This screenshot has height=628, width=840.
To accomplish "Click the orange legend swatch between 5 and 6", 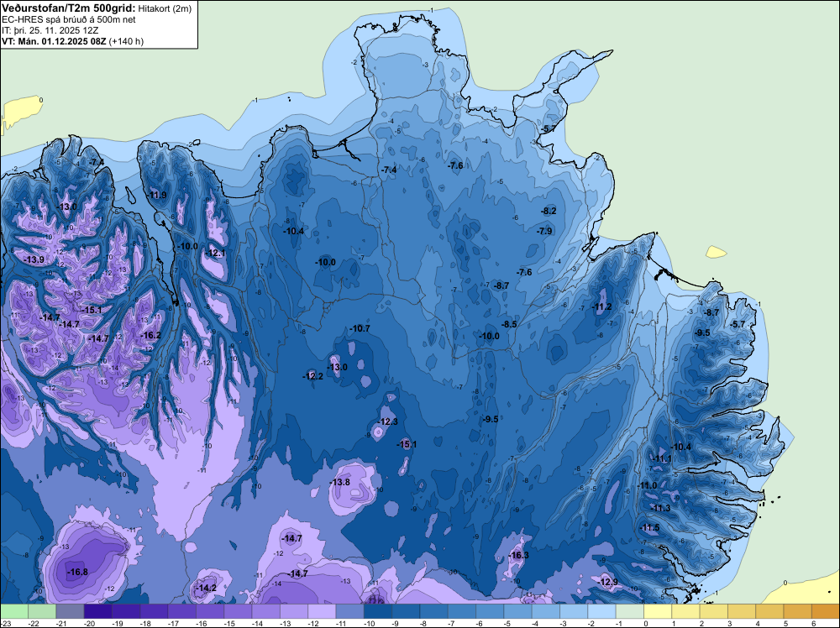I will [x=797, y=611].
